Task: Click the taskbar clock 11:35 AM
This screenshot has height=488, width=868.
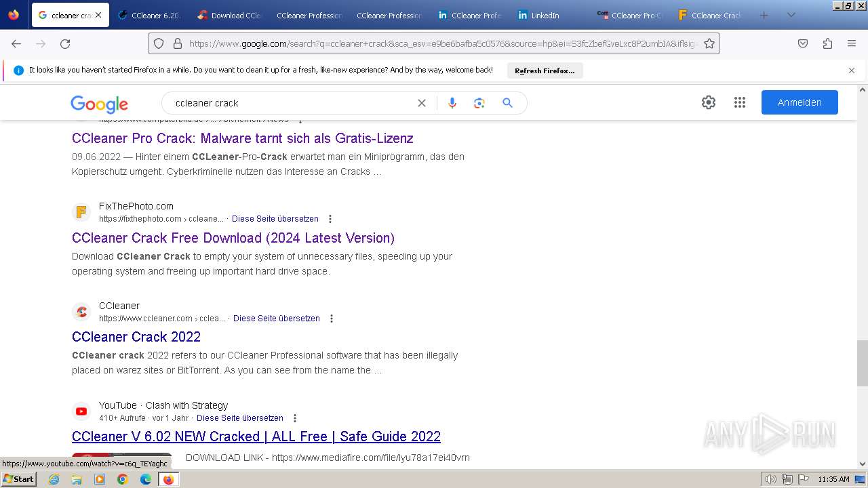Action: tap(833, 479)
